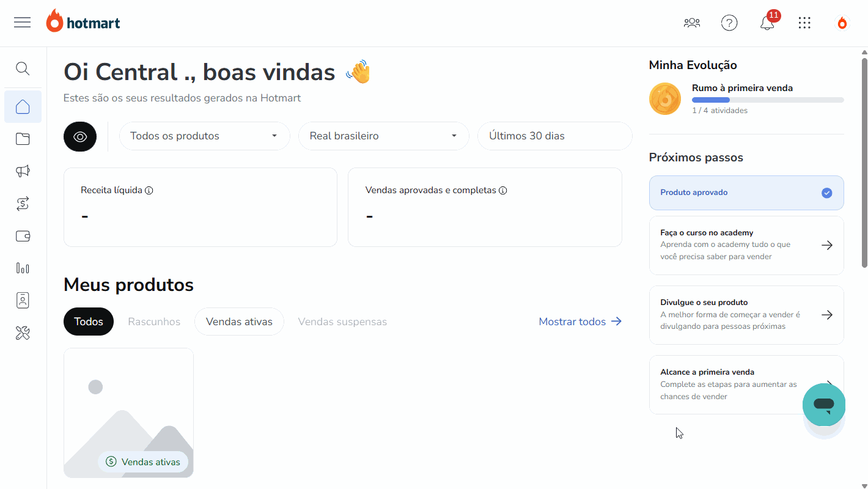Click the Help question mark icon
Screen dimensions: 868x489
pos(729,23)
